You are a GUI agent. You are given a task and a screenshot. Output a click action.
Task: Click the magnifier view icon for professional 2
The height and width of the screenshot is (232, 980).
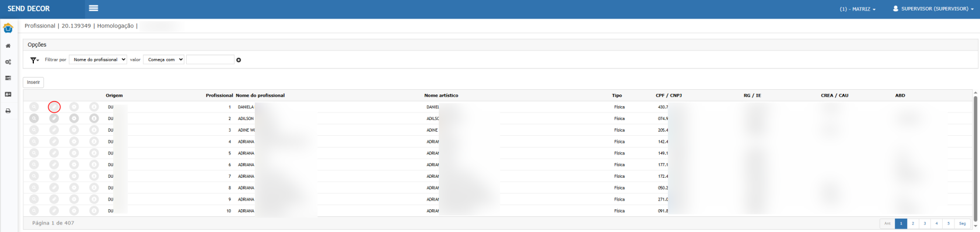point(34,118)
